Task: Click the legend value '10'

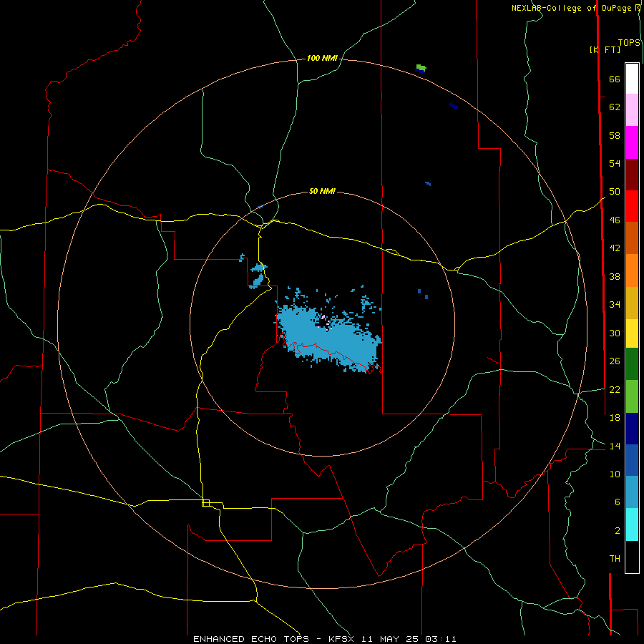Action: (615, 474)
